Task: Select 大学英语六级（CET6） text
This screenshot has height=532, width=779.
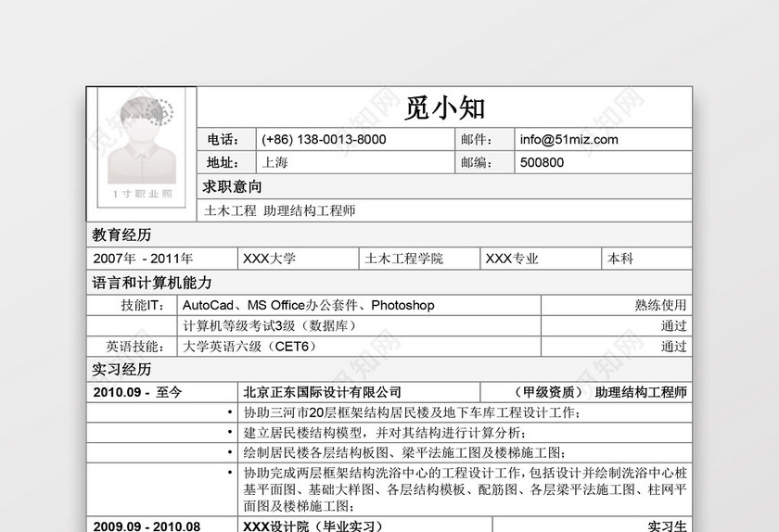Action: [249, 347]
